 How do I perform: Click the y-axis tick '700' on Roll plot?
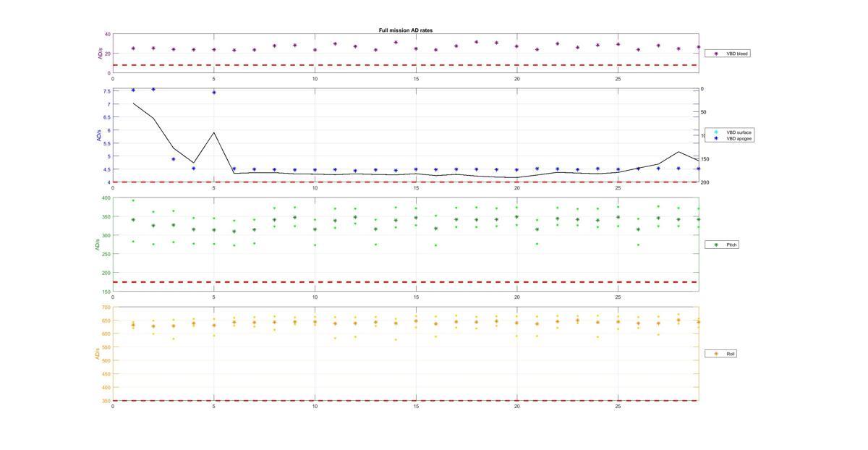click(x=106, y=307)
